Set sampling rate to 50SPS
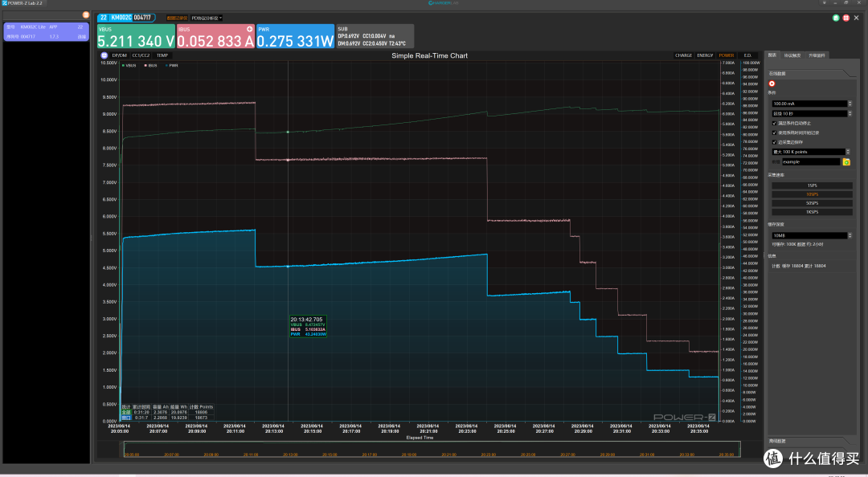Screen dimensions: 868x477 [812, 204]
